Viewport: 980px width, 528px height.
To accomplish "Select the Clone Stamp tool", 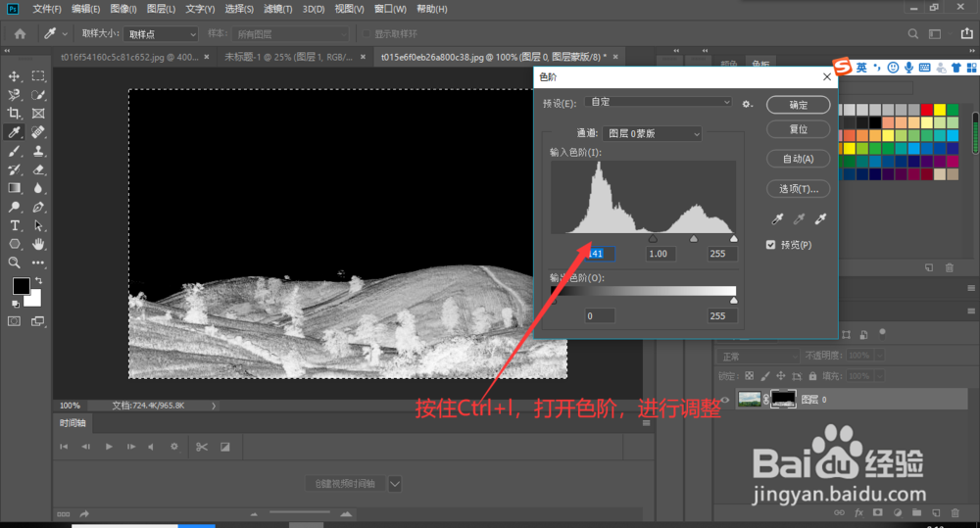I will 38,151.
